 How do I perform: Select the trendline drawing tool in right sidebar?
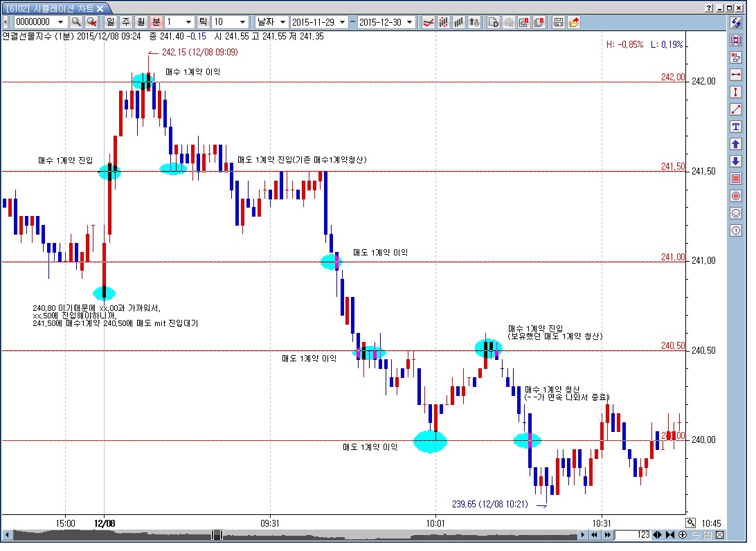(x=736, y=109)
